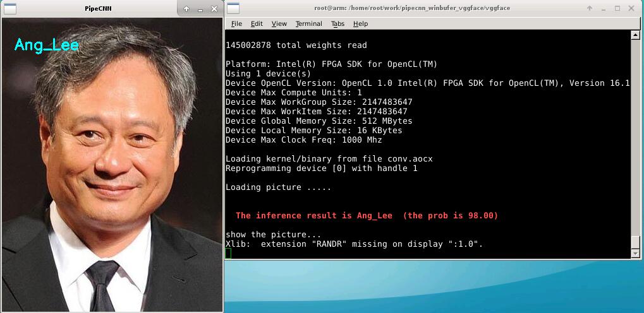This screenshot has height=313, width=644.
Task: Open the Help menu in terminal
Action: [361, 24]
